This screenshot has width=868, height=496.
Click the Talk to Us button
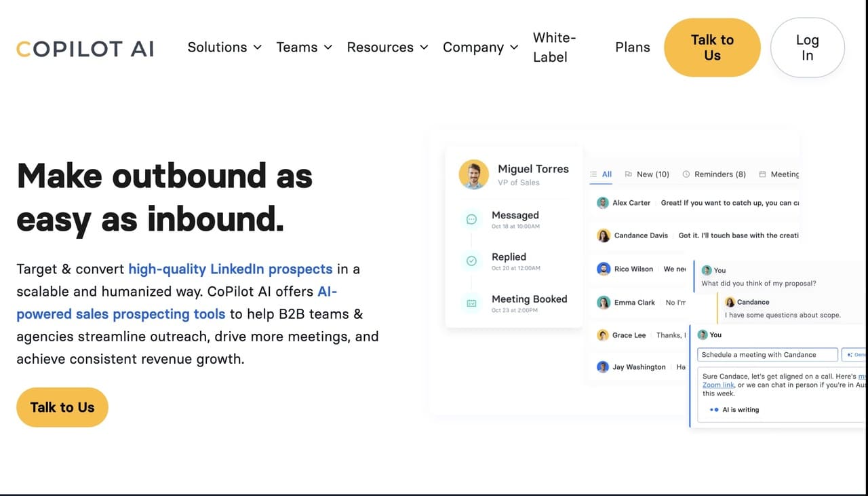tap(712, 47)
